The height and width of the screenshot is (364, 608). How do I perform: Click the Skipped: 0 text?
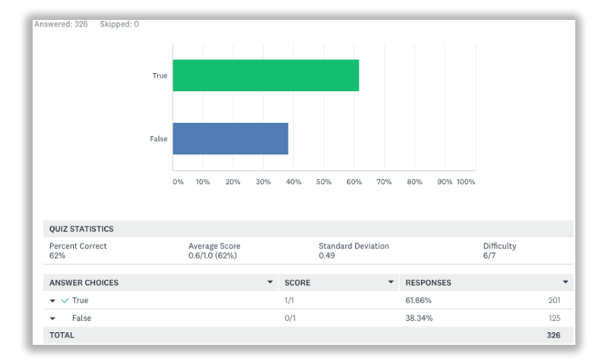coord(119,24)
